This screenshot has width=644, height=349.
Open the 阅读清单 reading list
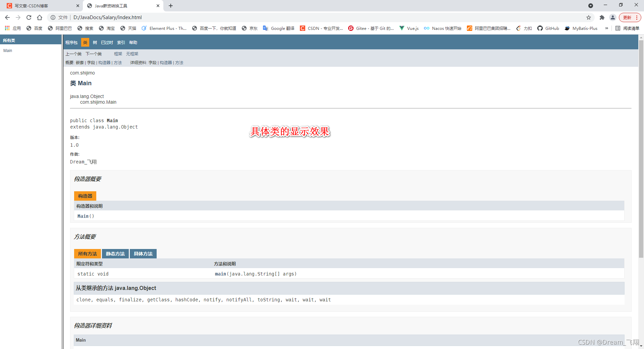[x=627, y=28]
